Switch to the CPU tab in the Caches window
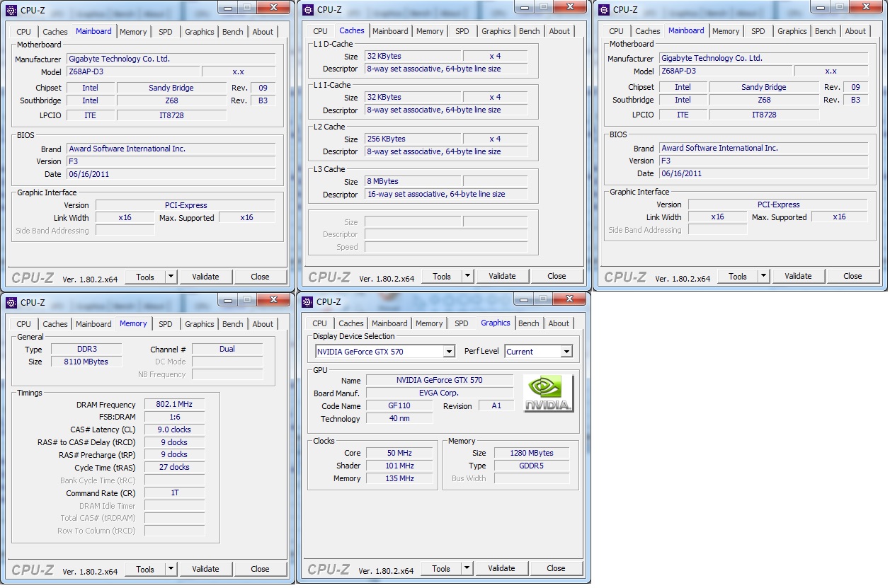Image resolution: width=890 pixels, height=588 pixels. [x=321, y=31]
